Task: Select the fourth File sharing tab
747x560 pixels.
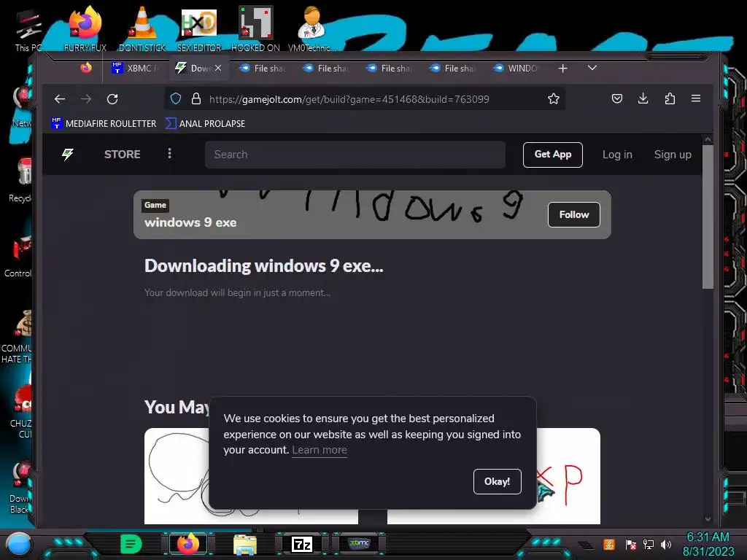Action: pos(453,68)
